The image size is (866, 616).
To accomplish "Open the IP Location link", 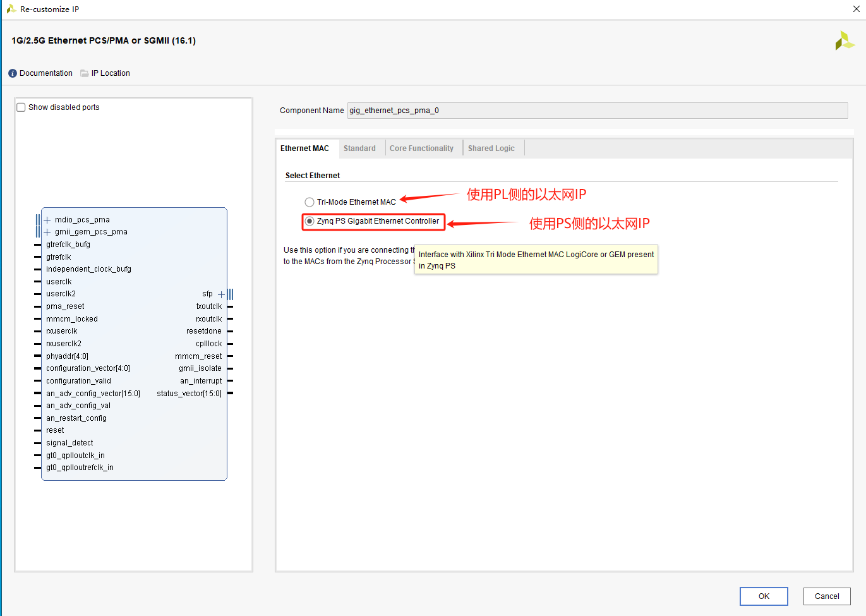I will 111,73.
